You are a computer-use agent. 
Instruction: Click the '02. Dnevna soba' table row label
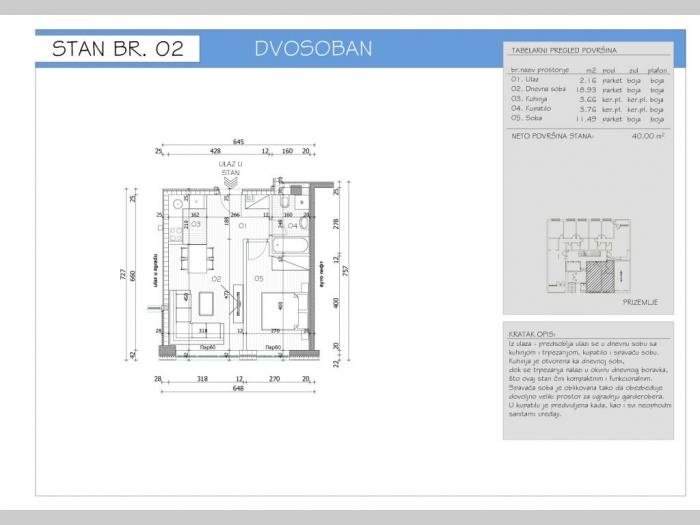click(538, 89)
